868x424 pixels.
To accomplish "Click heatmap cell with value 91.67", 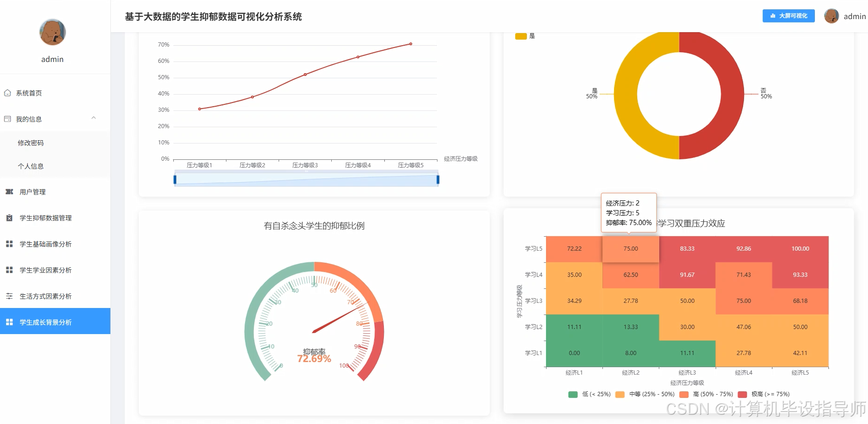I will point(687,275).
